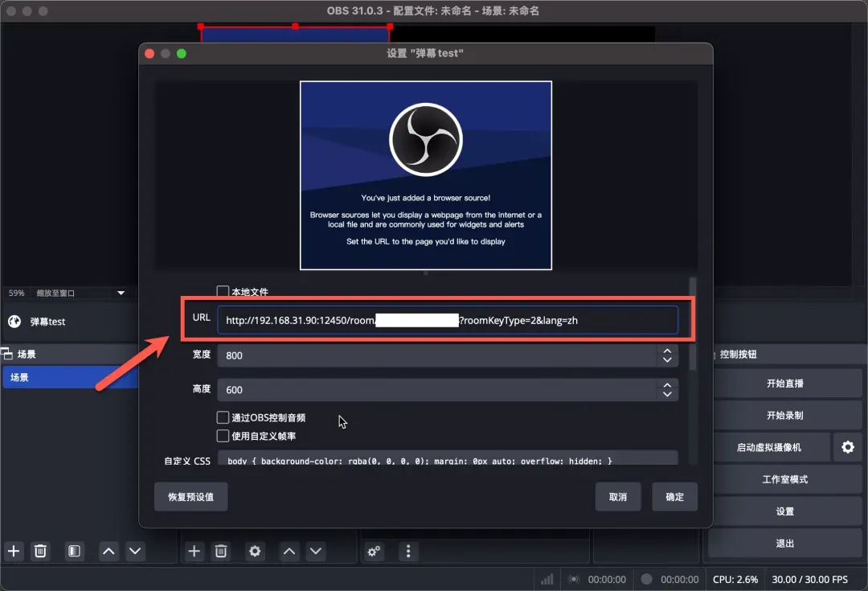
Task: Increase 宽度 with the up stepper arrow
Action: click(667, 351)
